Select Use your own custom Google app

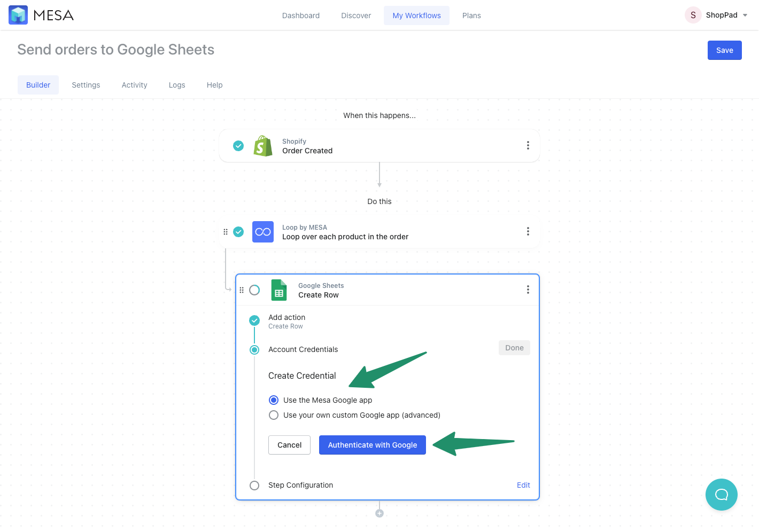coord(274,415)
